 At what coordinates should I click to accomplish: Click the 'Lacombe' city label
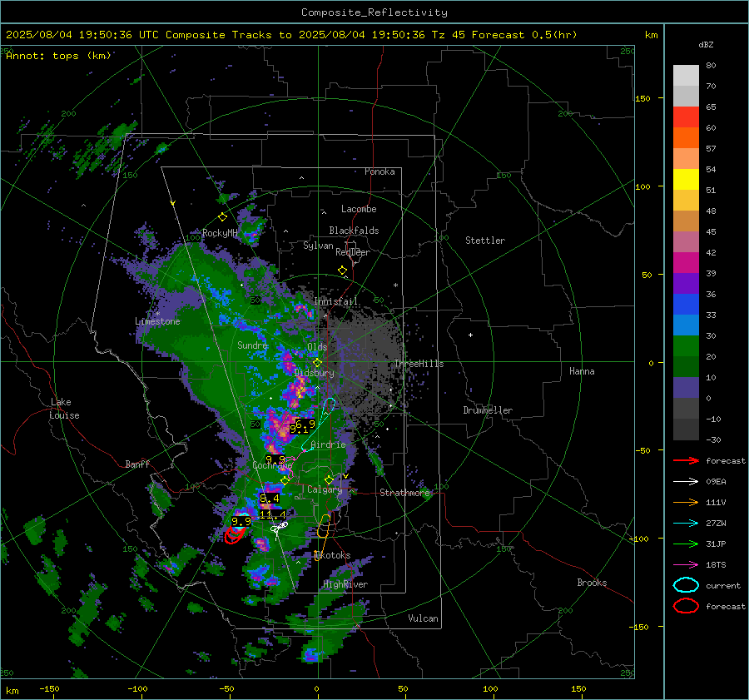tap(359, 209)
